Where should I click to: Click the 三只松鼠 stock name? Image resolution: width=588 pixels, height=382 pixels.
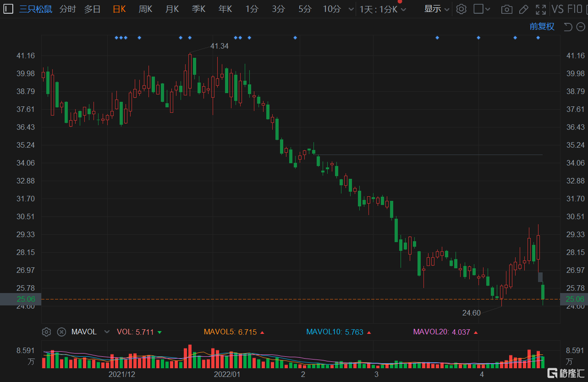click(x=36, y=9)
